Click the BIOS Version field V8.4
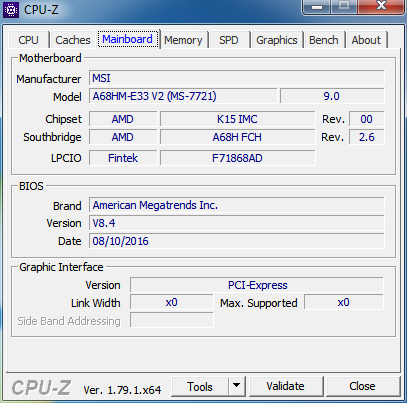407x403 pixels. click(237, 223)
